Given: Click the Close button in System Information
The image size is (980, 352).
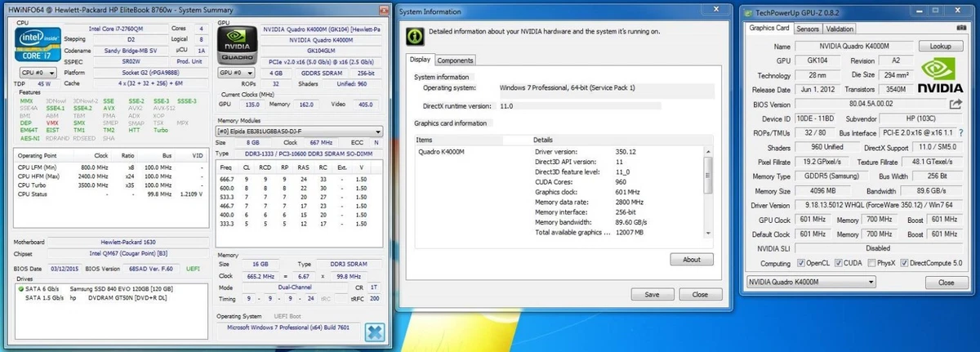Looking at the screenshot, I should [700, 294].
